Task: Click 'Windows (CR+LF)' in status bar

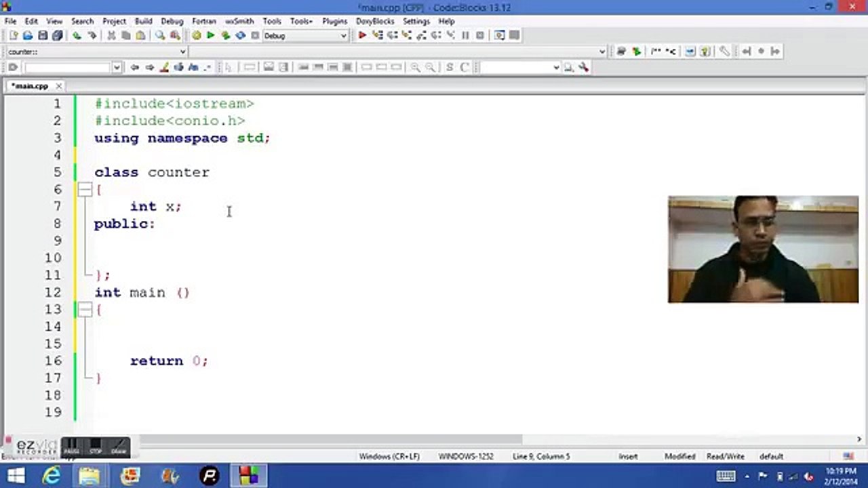Action: [x=389, y=456]
